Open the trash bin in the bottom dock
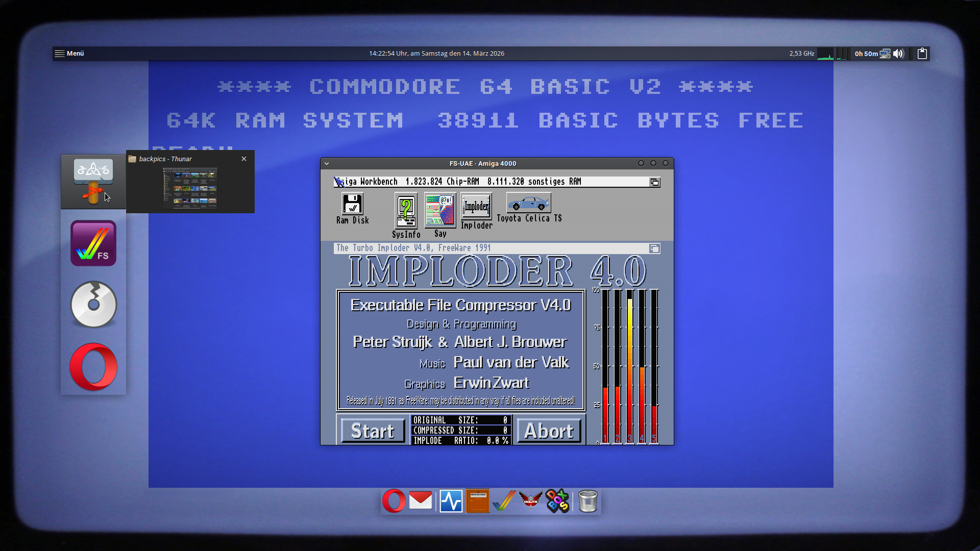The height and width of the screenshot is (551, 980). tap(588, 501)
